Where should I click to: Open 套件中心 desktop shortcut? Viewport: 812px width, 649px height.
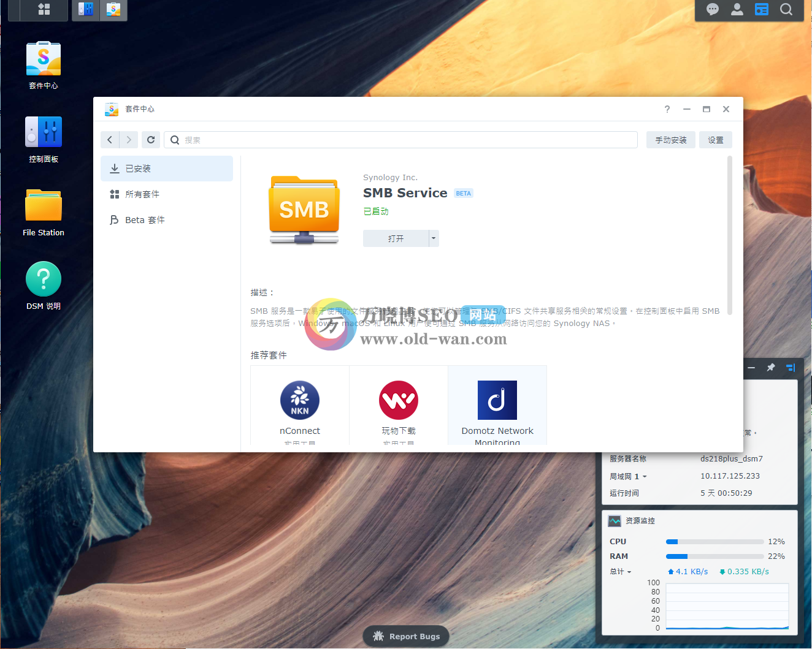click(44, 65)
